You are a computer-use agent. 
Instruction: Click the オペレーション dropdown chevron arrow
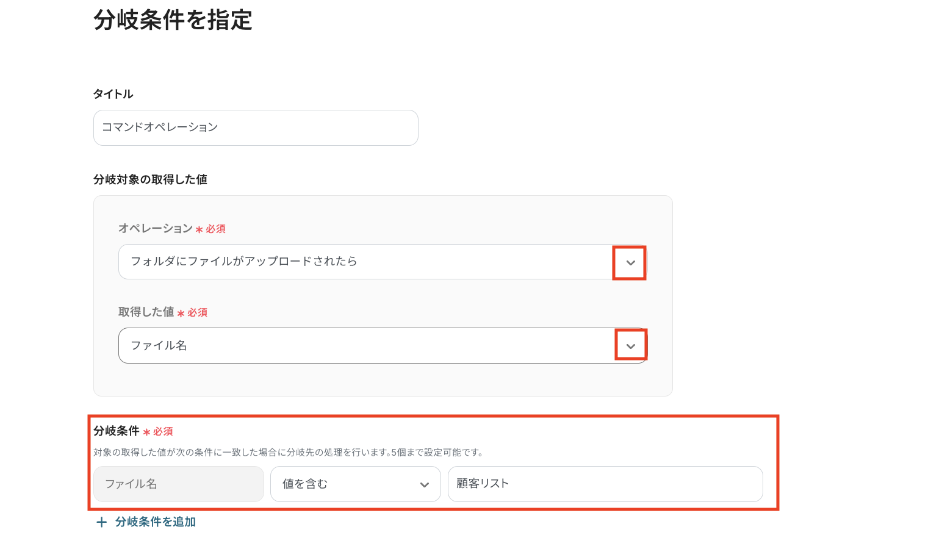click(630, 263)
